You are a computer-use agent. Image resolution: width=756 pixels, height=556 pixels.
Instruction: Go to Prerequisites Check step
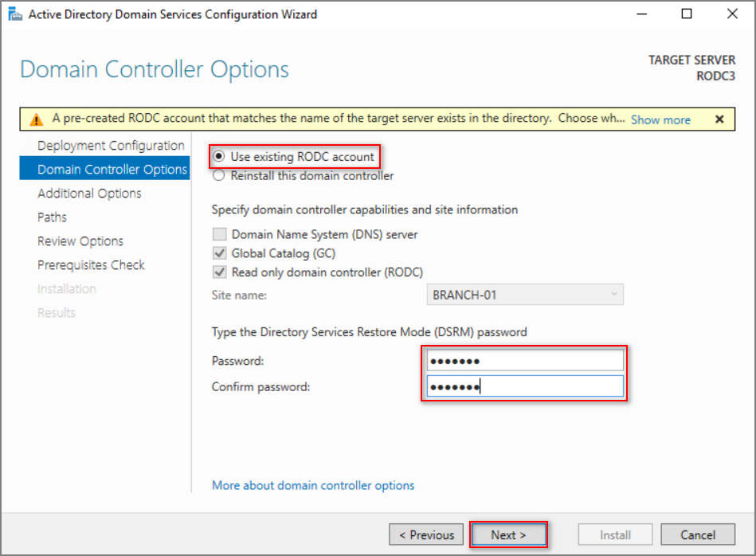pos(91,264)
